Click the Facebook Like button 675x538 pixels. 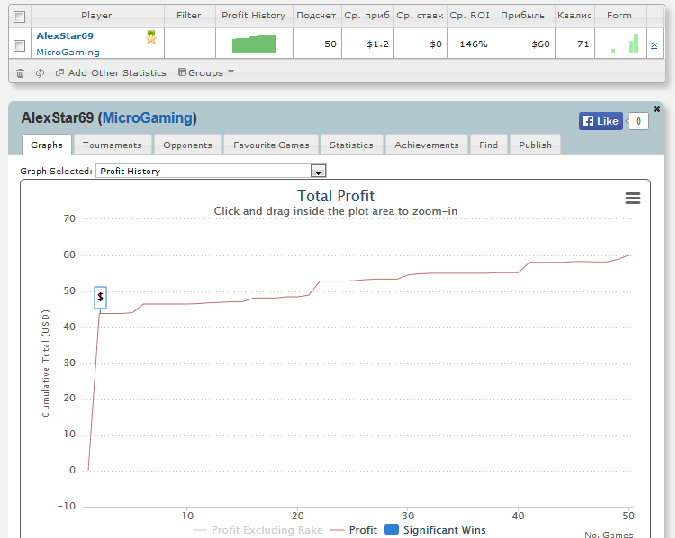pos(601,121)
